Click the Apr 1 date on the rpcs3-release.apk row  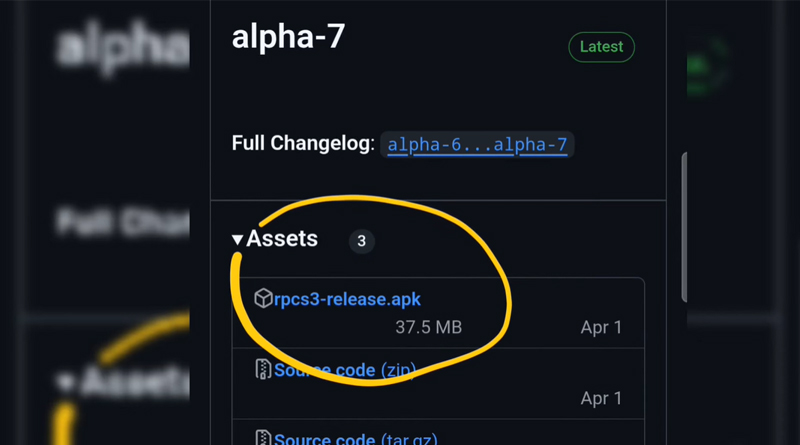click(601, 327)
